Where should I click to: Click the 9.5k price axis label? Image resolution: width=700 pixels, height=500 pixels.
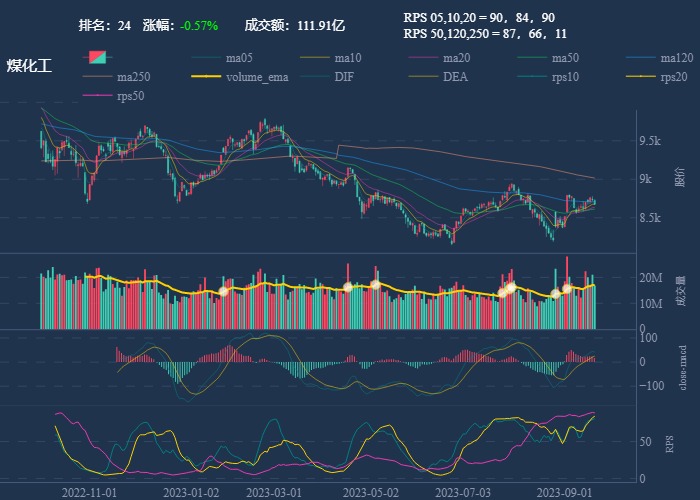(650, 141)
